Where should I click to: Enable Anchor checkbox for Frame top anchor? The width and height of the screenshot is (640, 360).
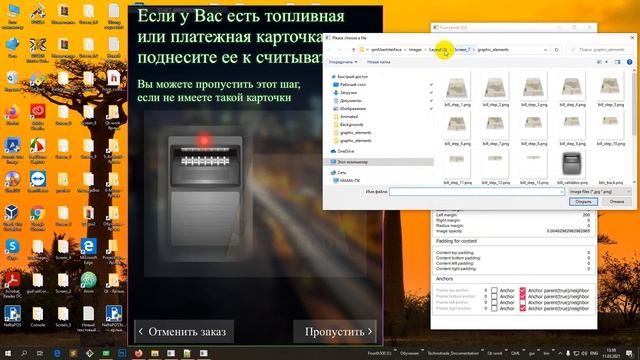pyautogui.click(x=494, y=291)
